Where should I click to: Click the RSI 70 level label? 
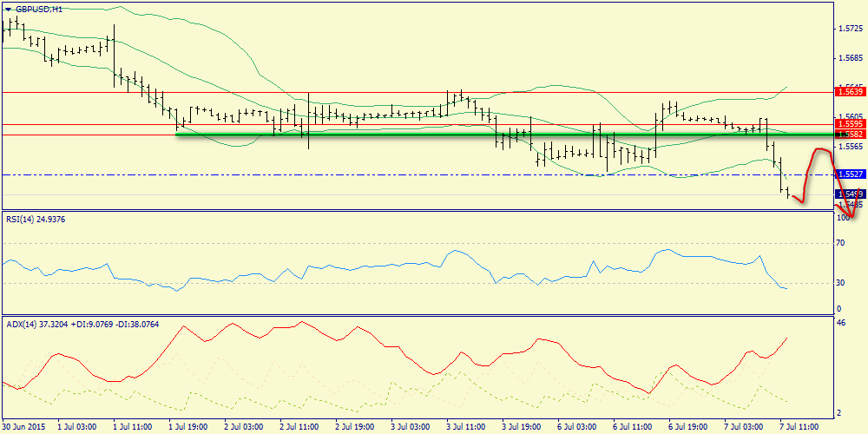click(x=840, y=243)
